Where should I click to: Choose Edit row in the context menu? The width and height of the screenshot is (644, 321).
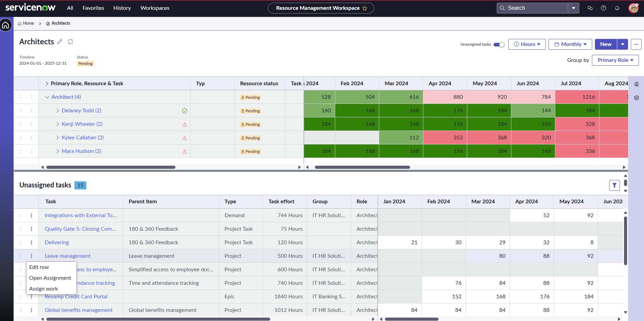tap(39, 267)
